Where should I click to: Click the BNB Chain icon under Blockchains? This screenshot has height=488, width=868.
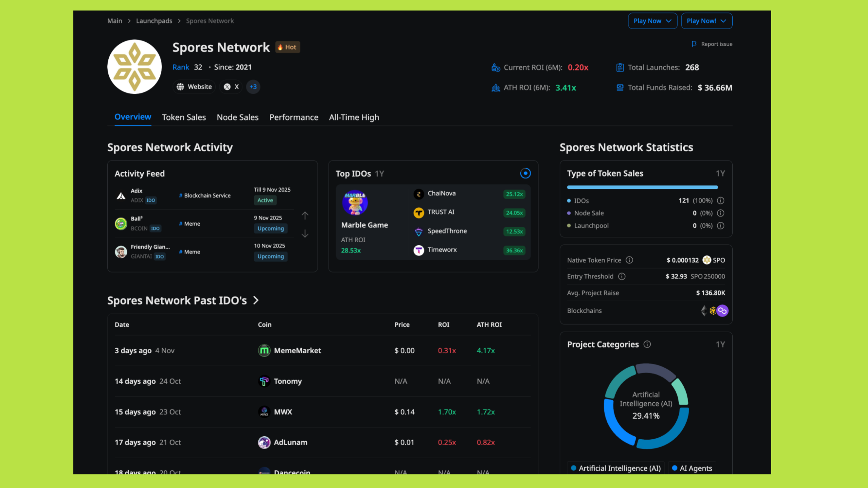pyautogui.click(x=713, y=311)
